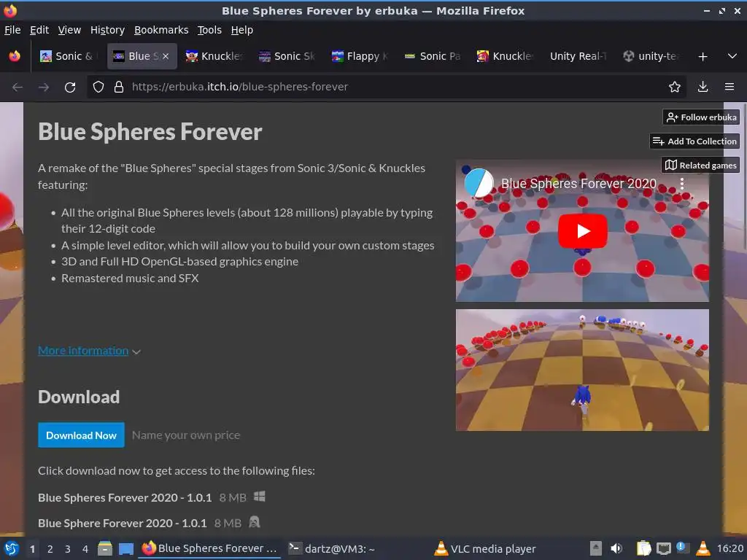
Task: Open Related games
Action: (x=700, y=166)
